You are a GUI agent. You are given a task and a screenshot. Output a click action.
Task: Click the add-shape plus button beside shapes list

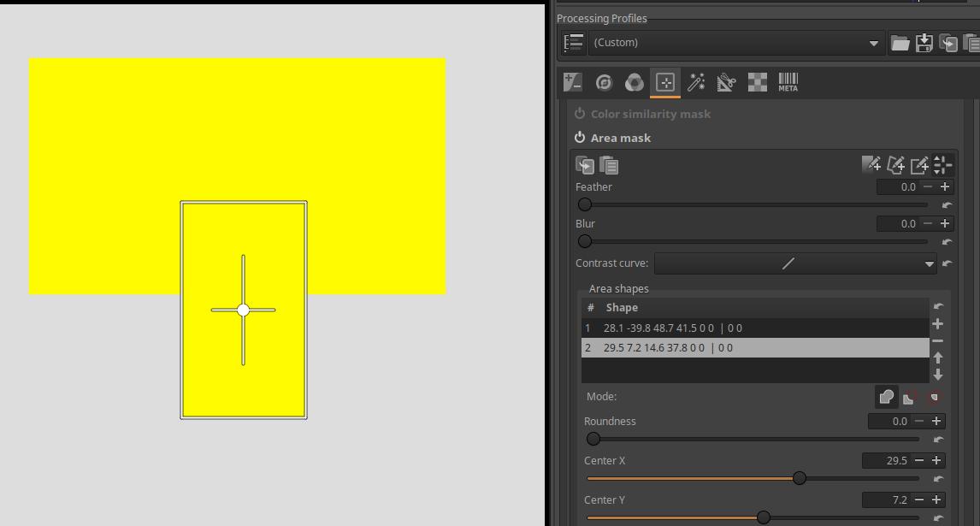938,324
